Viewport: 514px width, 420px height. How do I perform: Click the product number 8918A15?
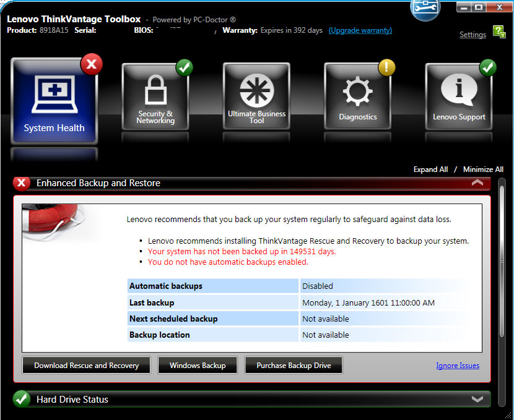(x=54, y=30)
